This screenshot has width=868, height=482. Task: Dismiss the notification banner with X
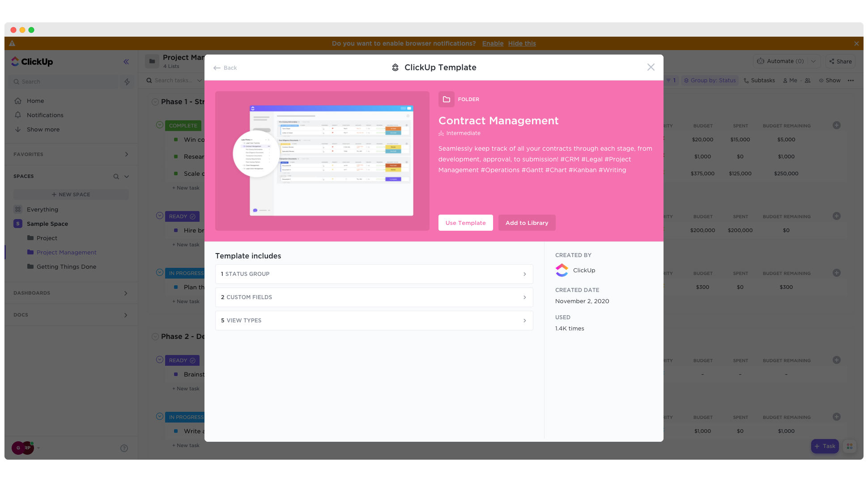(x=856, y=43)
